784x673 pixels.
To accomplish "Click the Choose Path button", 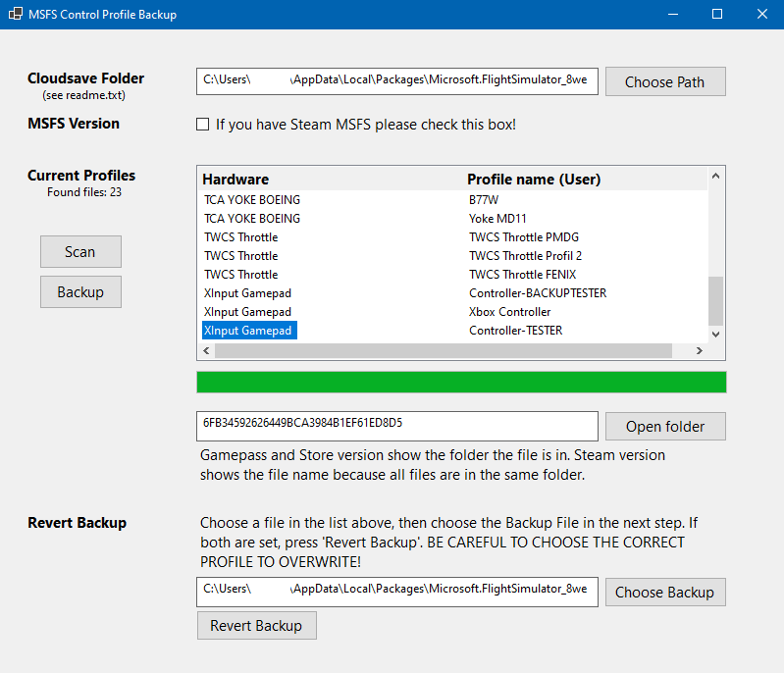I will tap(665, 81).
